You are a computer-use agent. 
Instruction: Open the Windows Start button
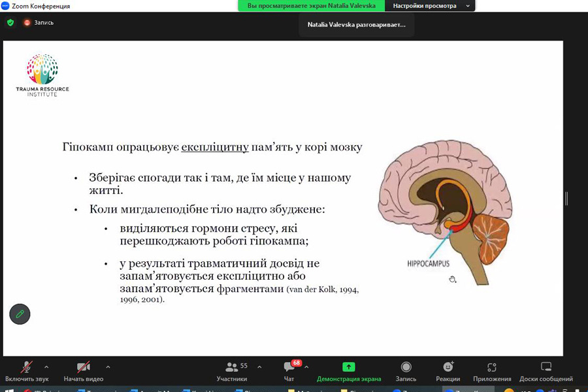coord(9,390)
